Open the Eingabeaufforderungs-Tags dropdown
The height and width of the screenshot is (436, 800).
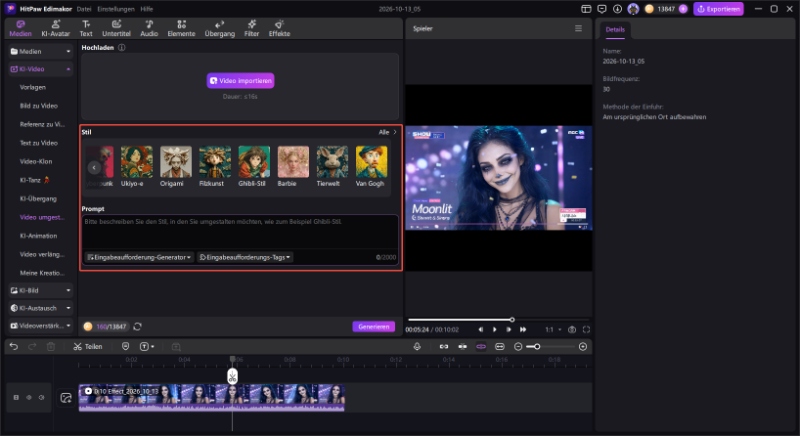(245, 258)
